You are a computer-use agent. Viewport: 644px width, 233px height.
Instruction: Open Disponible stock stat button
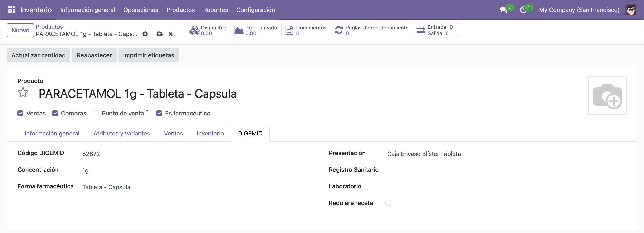click(208, 30)
